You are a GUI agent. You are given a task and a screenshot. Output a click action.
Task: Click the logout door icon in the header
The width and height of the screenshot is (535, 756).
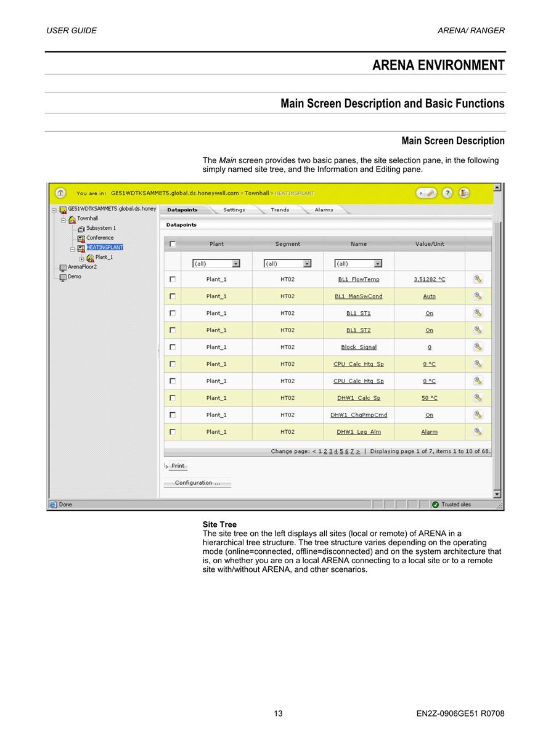pyautogui.click(x=464, y=193)
